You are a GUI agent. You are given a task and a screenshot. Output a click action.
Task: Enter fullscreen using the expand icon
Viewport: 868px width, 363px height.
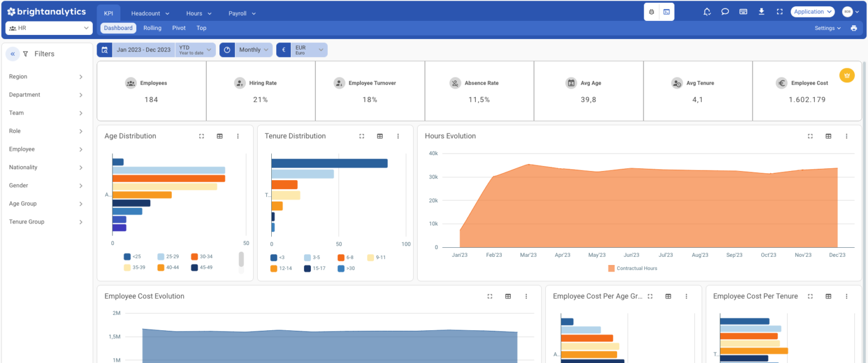point(779,11)
